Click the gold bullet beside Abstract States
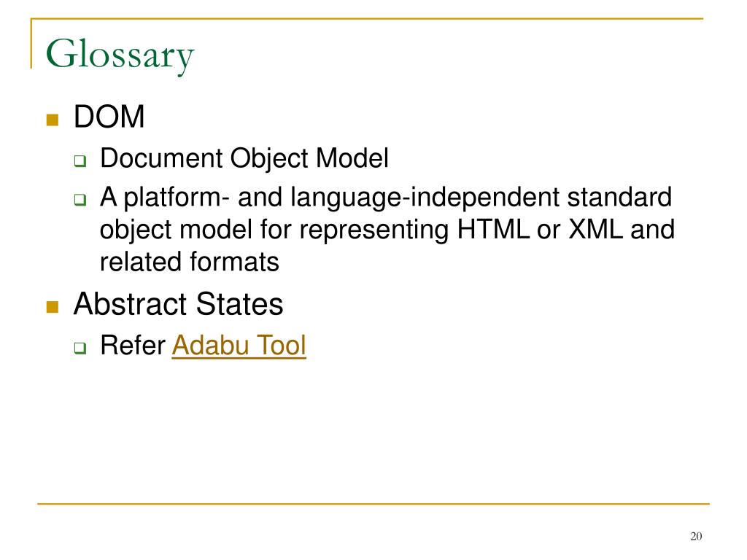 (x=53, y=307)
